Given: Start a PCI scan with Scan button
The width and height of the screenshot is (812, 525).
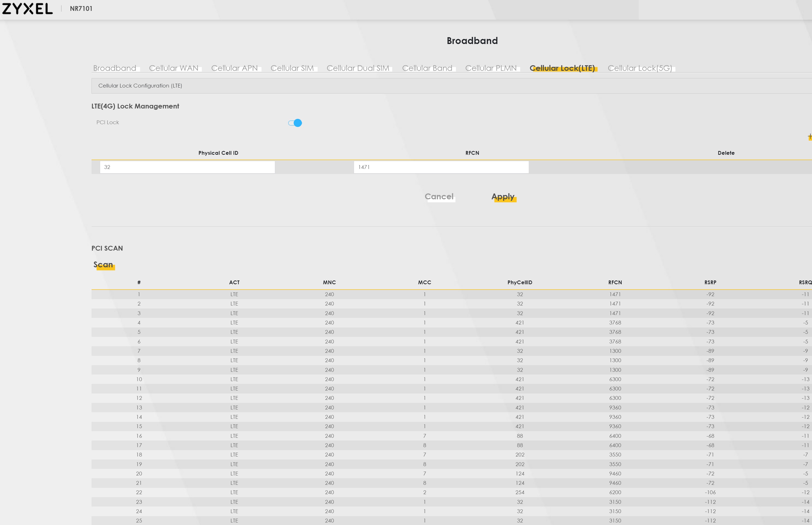Looking at the screenshot, I should pos(103,265).
